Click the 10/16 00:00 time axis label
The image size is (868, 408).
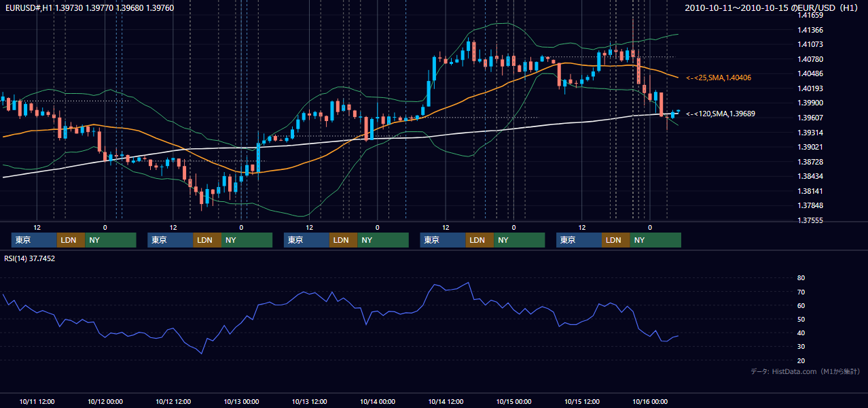[x=650, y=401]
